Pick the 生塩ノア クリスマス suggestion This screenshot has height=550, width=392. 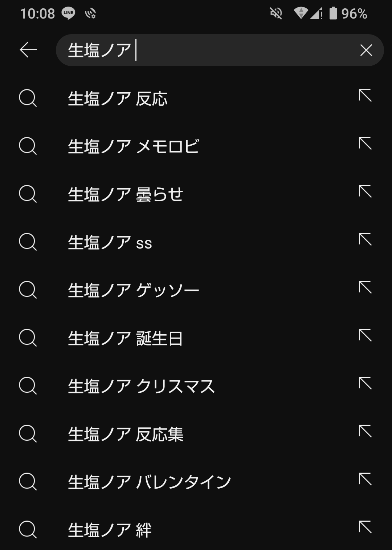[141, 386]
